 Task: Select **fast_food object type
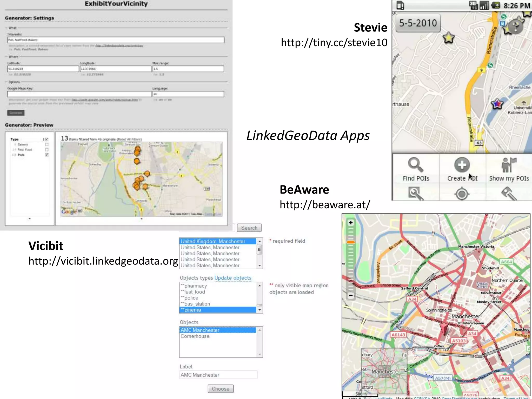click(x=218, y=292)
